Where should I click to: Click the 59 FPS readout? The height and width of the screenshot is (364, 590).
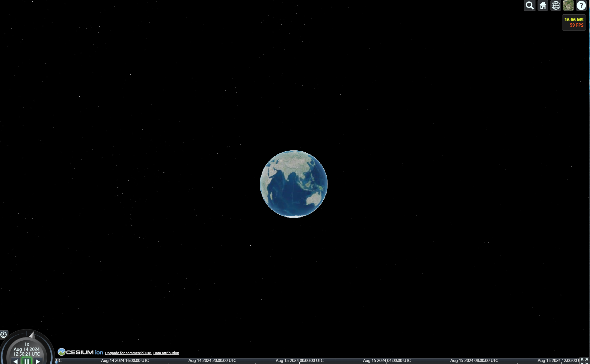577,25
